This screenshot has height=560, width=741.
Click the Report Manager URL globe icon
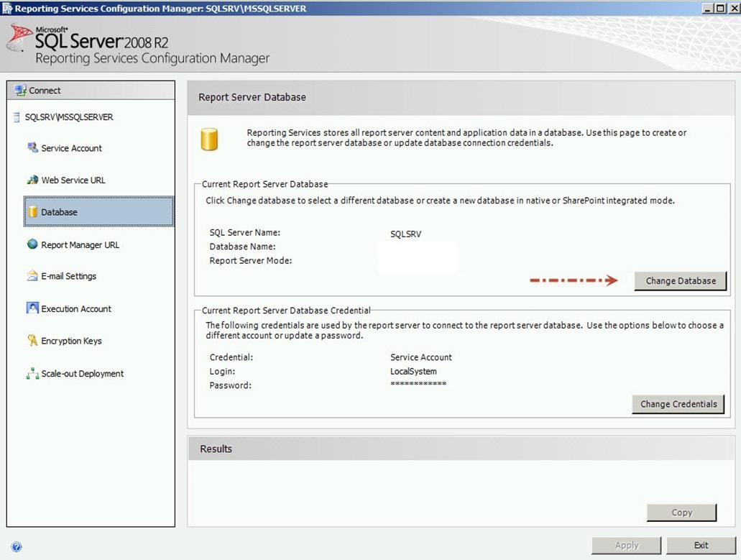tap(32, 244)
